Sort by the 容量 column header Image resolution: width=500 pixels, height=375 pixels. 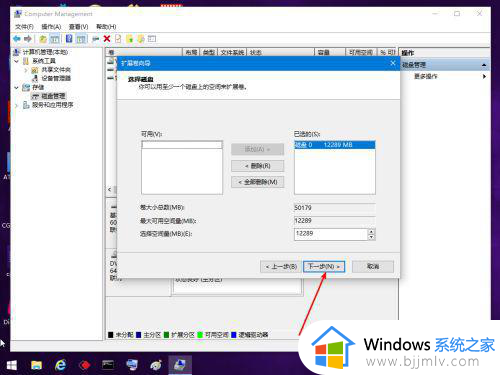(330, 52)
